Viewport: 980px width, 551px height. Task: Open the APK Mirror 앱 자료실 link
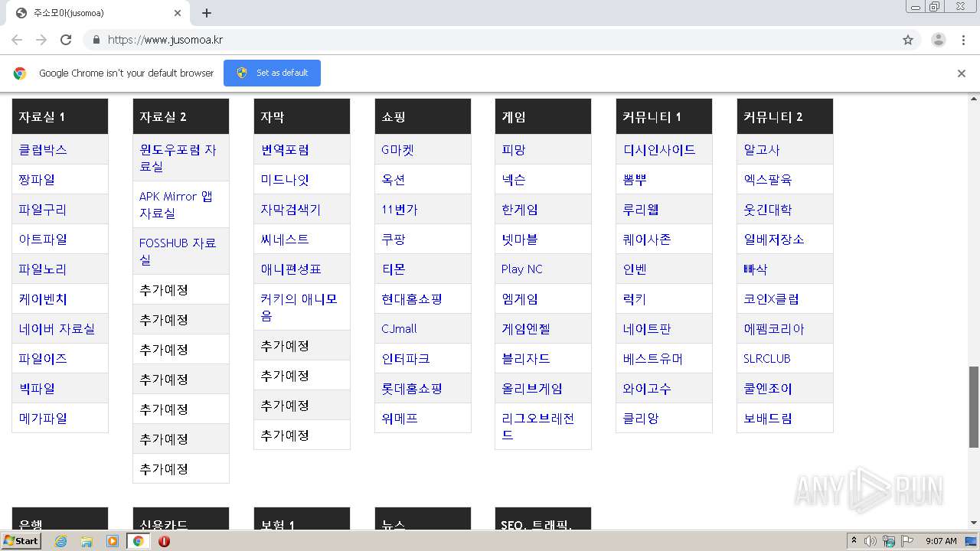click(x=176, y=204)
